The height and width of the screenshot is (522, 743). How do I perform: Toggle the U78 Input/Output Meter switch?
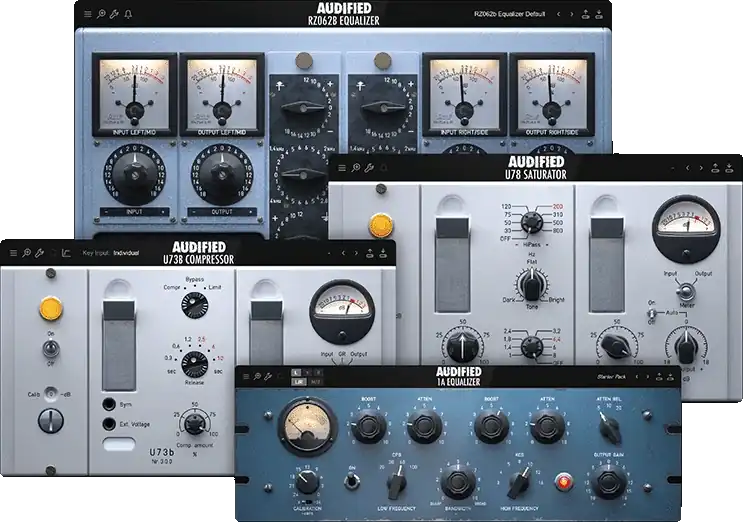pyautogui.click(x=686, y=290)
